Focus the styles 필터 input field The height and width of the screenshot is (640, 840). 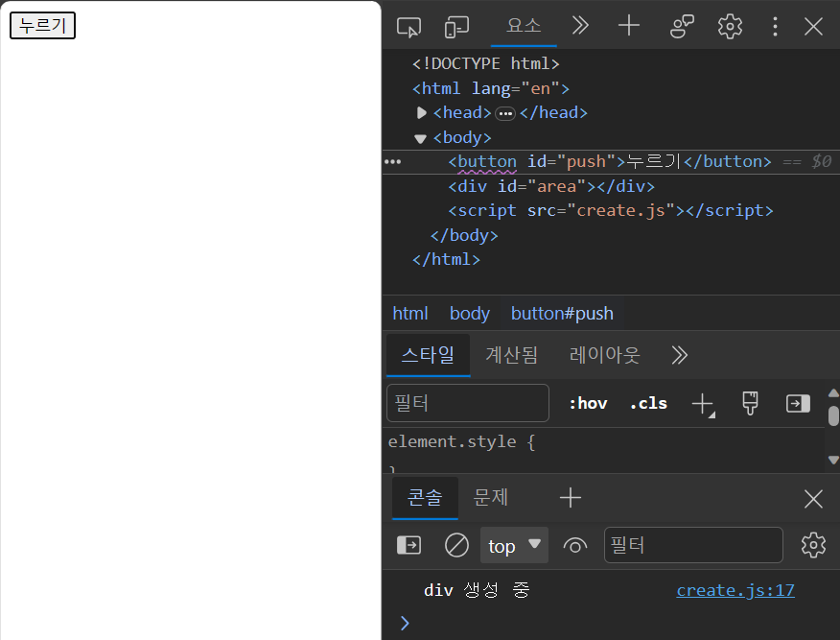pyautogui.click(x=468, y=403)
